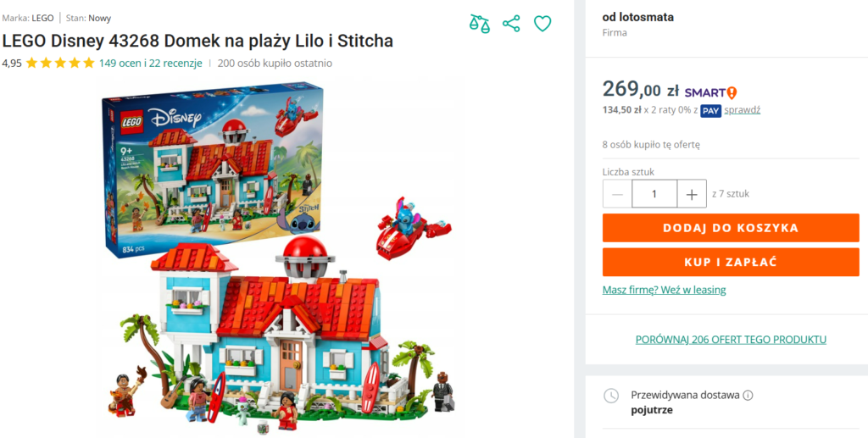Open the 'sprawdź' installment link
Screen dimensions: 868x438
[742, 110]
